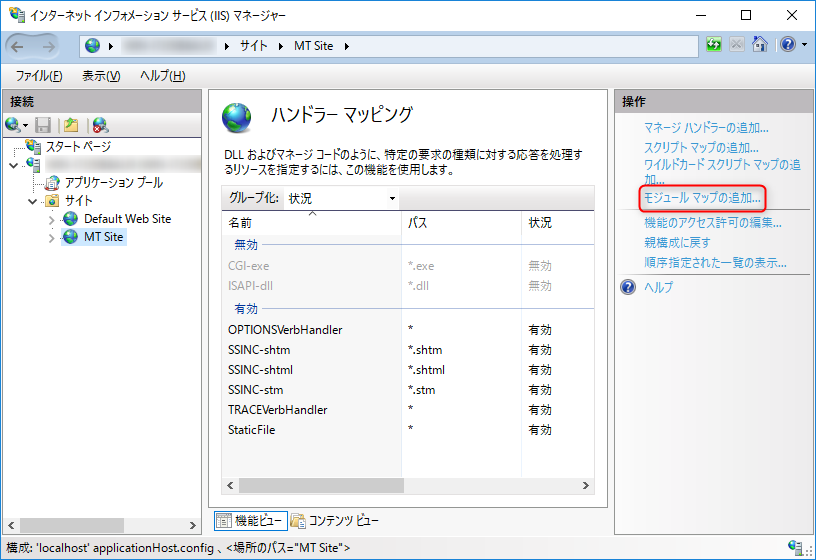The width and height of the screenshot is (816, 560).
Task: Sort by the パス column header
Action: click(x=418, y=222)
